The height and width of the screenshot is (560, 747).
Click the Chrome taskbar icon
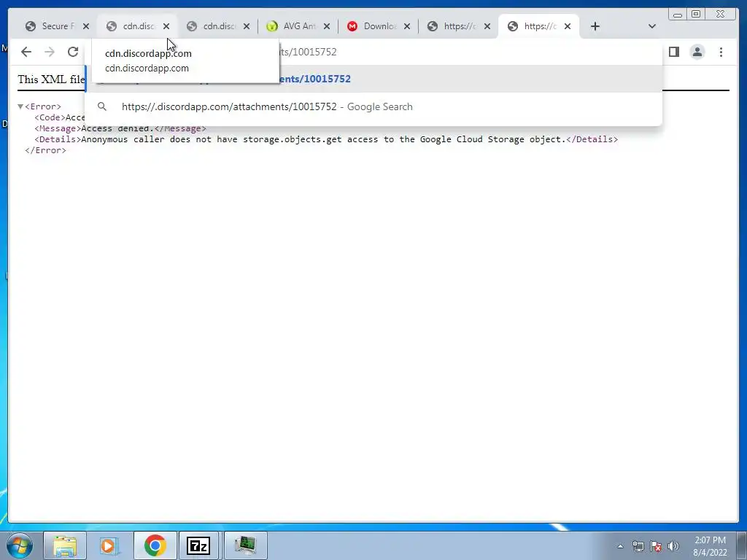[x=155, y=545]
